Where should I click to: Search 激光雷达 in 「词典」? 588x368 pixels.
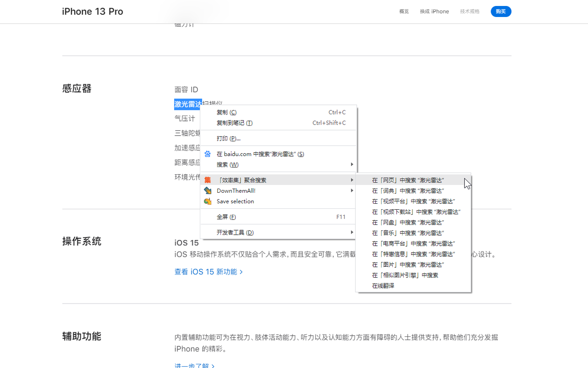click(x=413, y=191)
